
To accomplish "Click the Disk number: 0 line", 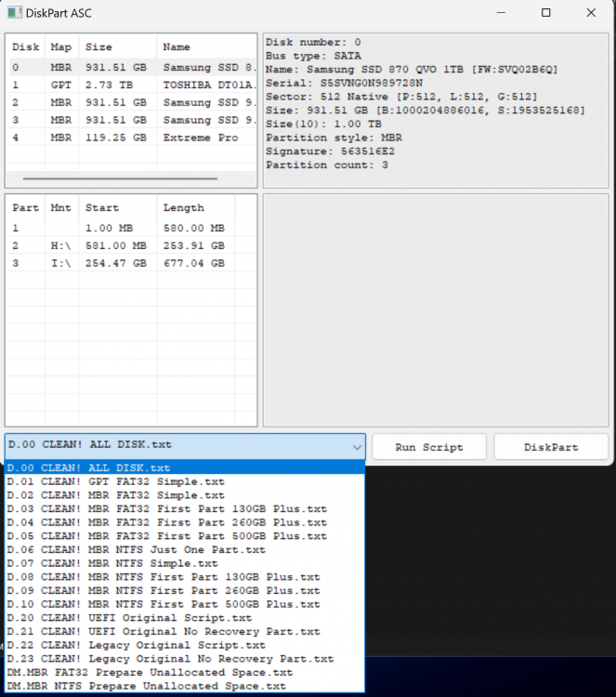I will 313,42.
